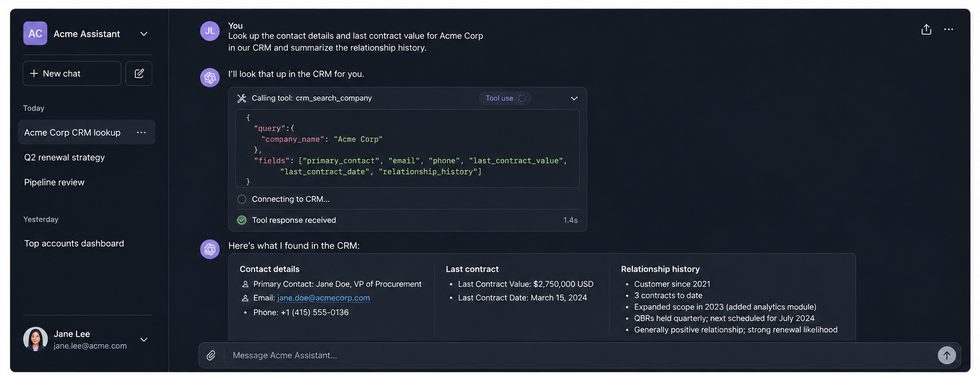Viewport: 980px width, 375px height.
Task: Click the jane.lee@acme.com account email text
Action: click(90, 346)
